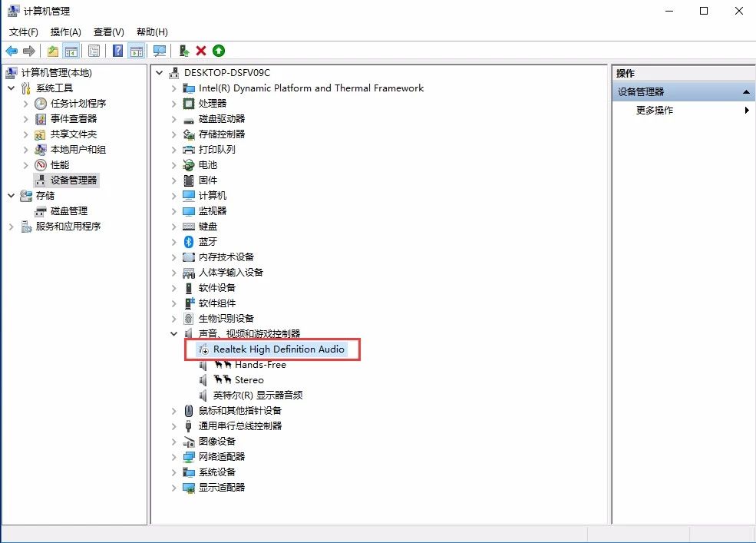Click the 网络适配器 network icon

coord(189,457)
